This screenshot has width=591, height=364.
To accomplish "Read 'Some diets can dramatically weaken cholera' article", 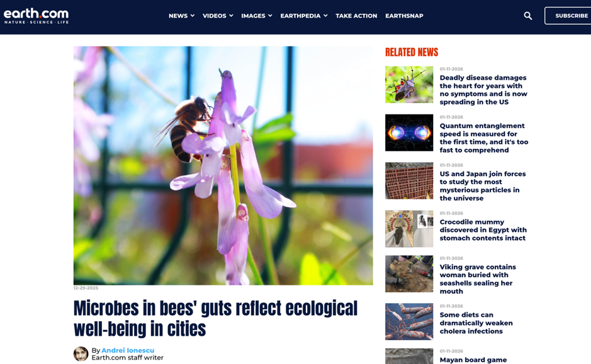I will (476, 323).
